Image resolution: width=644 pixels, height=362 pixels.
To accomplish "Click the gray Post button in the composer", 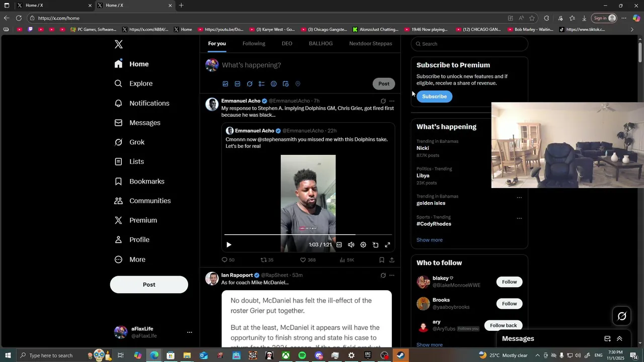I will [x=384, y=84].
